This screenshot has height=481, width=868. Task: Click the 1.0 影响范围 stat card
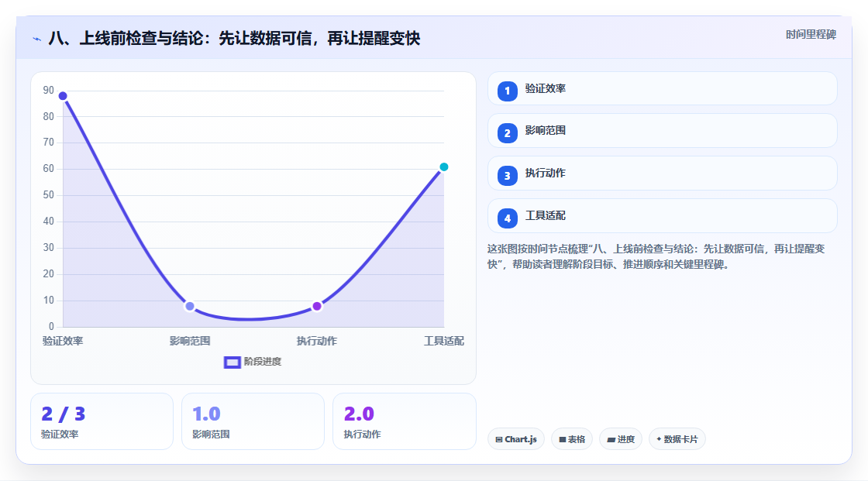pyautogui.click(x=253, y=422)
